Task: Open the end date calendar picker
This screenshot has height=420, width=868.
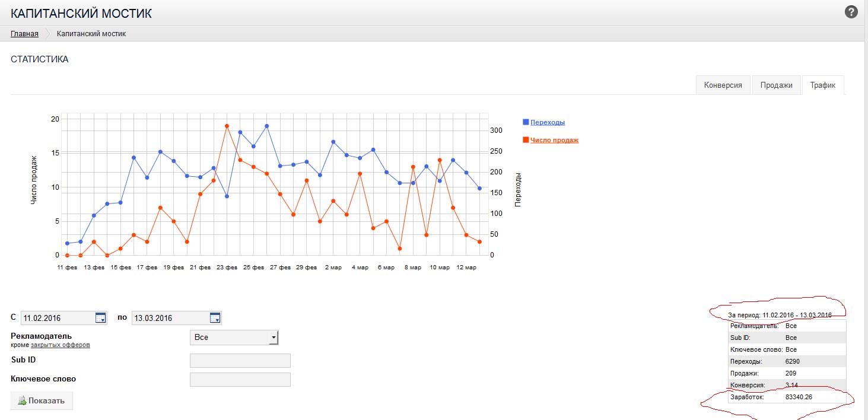Action: pos(215,318)
